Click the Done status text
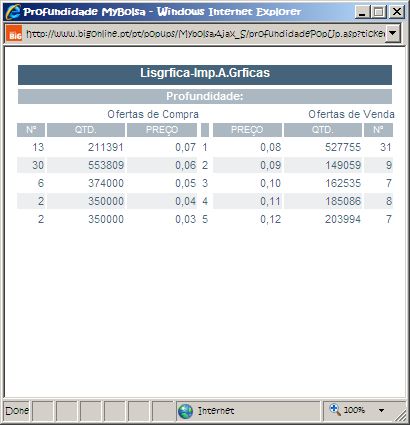The image size is (410, 425). click(17, 411)
